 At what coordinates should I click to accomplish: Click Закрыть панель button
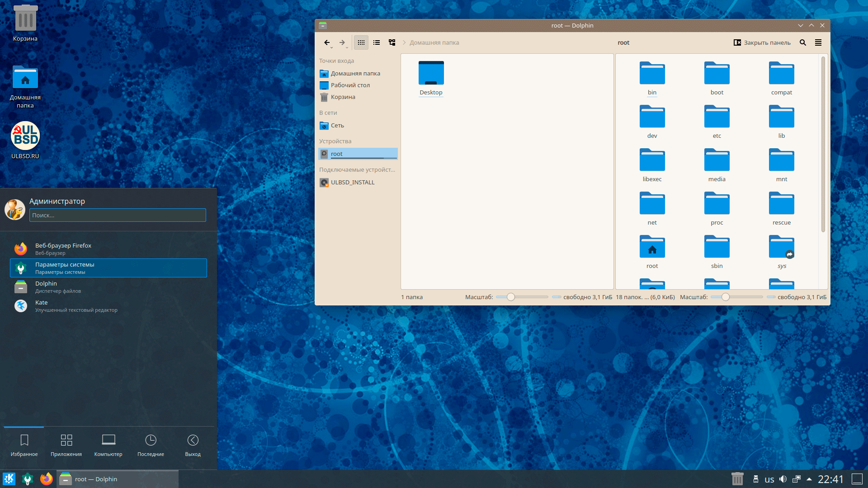pos(762,42)
